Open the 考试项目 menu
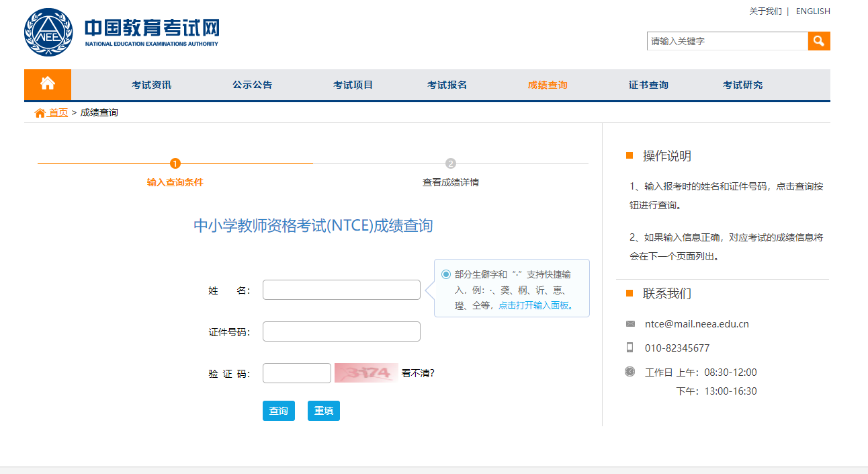The image size is (868, 474). 353,85
